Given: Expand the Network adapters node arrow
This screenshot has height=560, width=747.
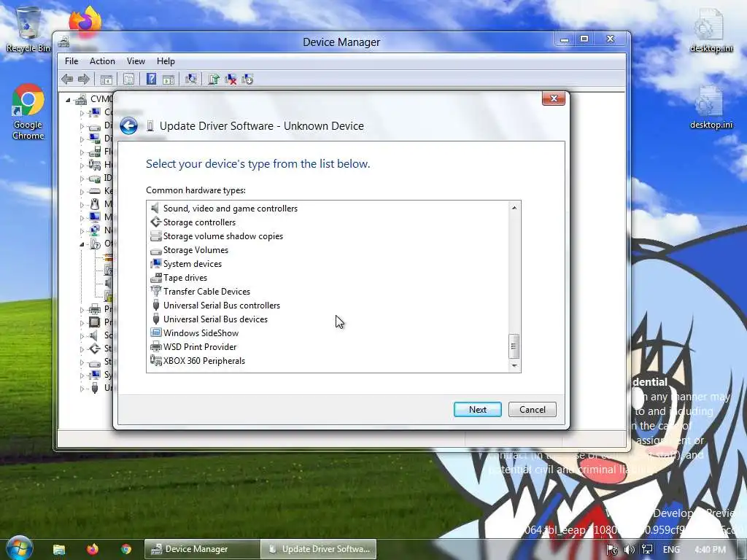Looking at the screenshot, I should coord(82,231).
